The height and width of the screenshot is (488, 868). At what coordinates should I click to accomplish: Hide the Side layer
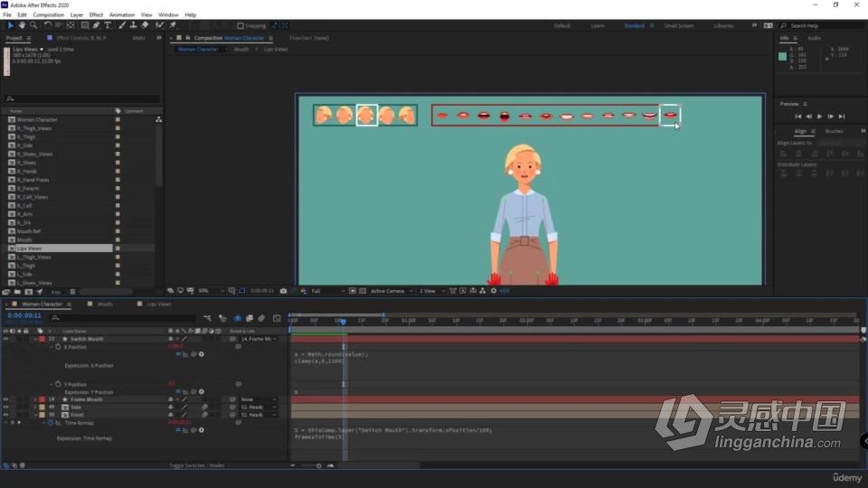(x=6, y=408)
